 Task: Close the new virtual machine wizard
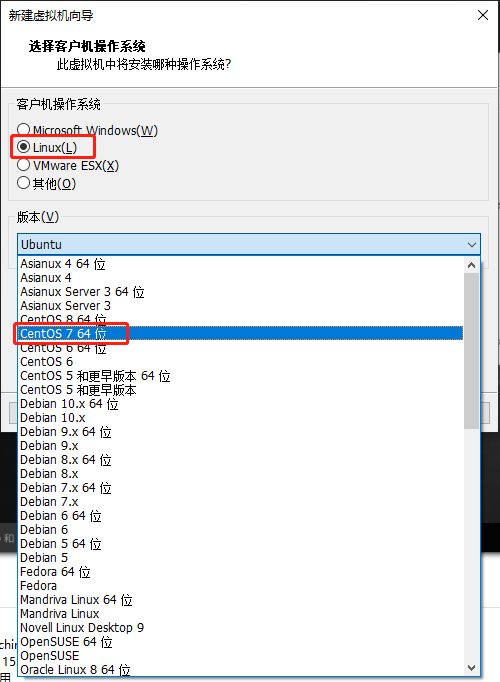[x=483, y=15]
